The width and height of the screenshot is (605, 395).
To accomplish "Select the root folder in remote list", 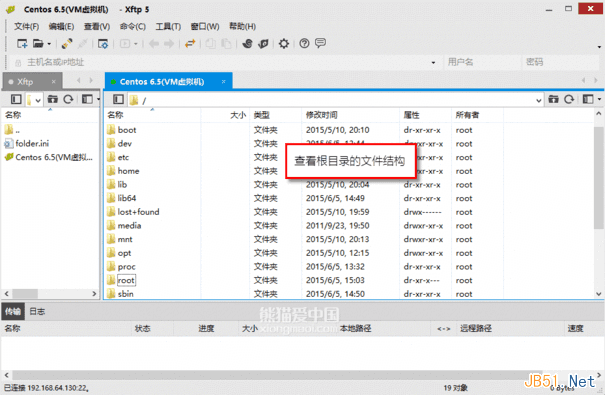I will [126, 280].
